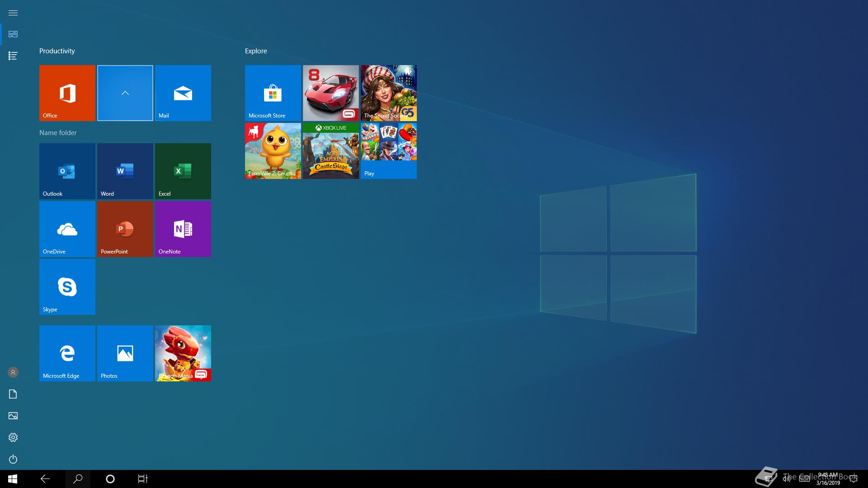Click the Windows Start button

[13, 479]
